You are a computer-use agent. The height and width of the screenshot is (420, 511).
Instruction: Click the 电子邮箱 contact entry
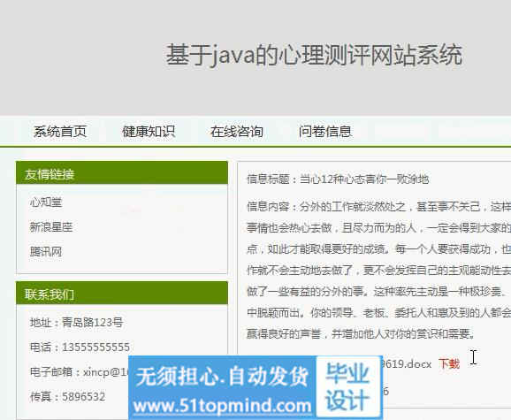tap(80, 371)
